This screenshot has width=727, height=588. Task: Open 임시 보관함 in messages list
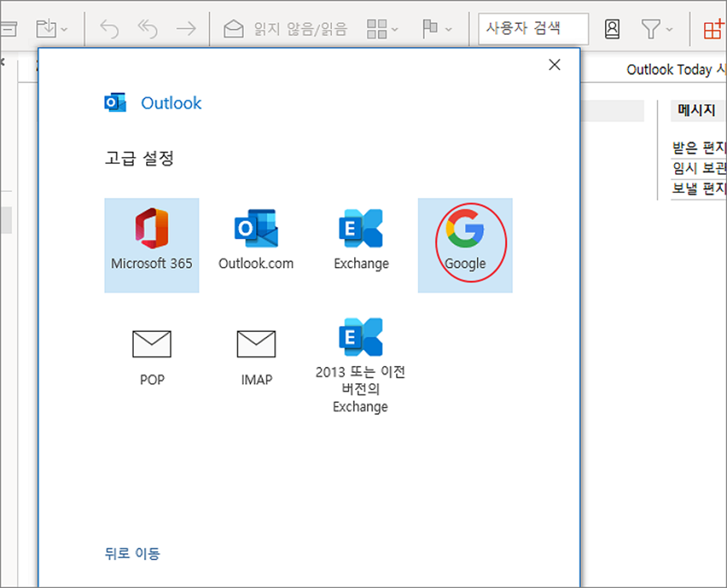(x=699, y=168)
